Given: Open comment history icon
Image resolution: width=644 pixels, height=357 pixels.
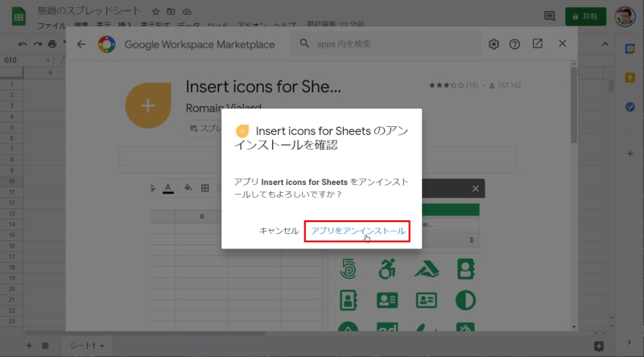Looking at the screenshot, I should pyautogui.click(x=549, y=16).
